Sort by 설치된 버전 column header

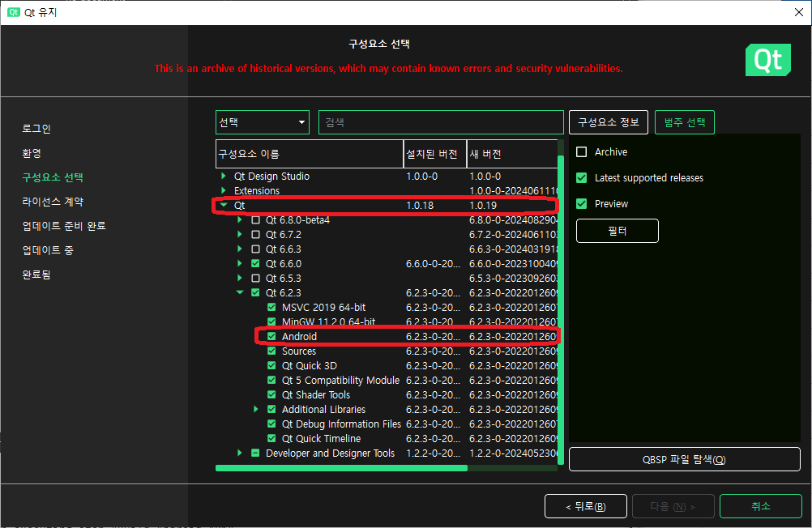[435, 154]
